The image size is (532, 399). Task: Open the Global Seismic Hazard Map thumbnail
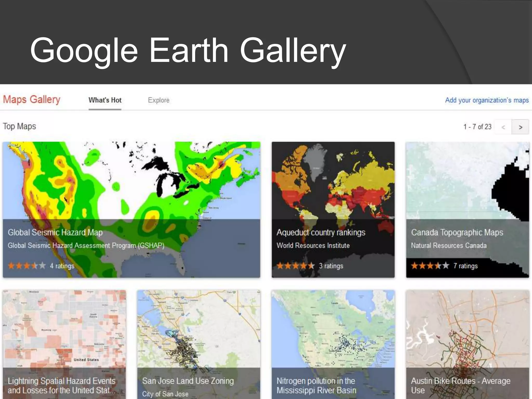click(x=131, y=210)
